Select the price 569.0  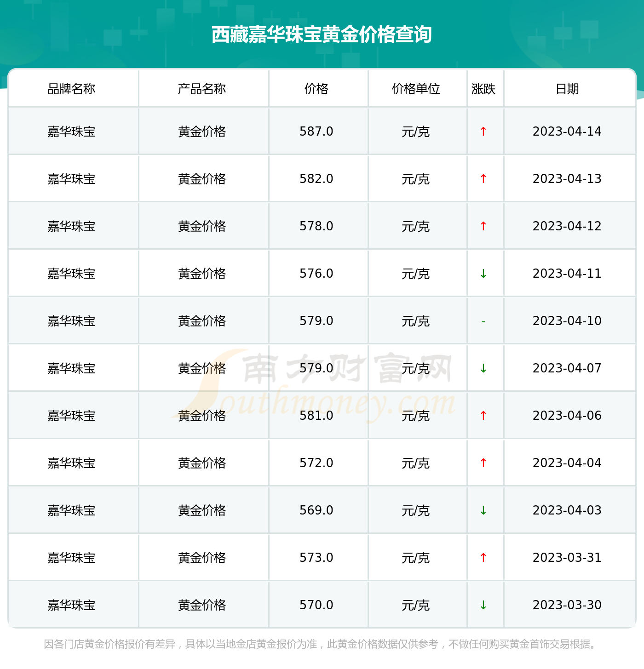[x=316, y=510]
